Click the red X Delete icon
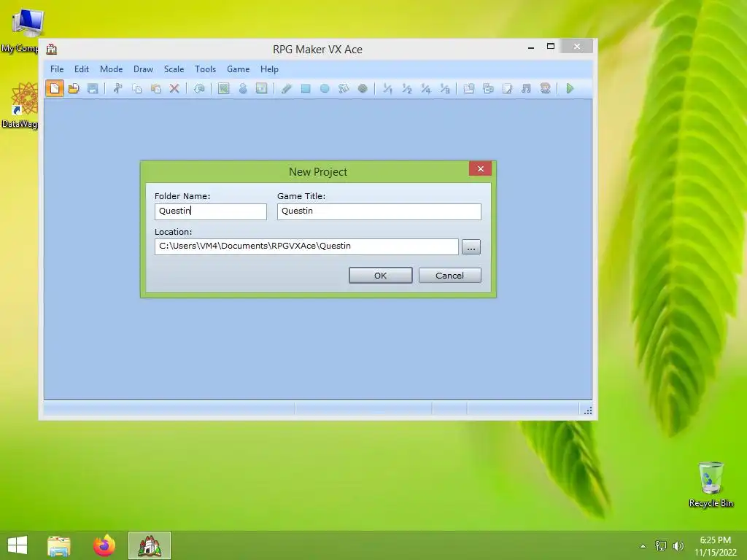This screenshot has height=560, width=747. [174, 88]
